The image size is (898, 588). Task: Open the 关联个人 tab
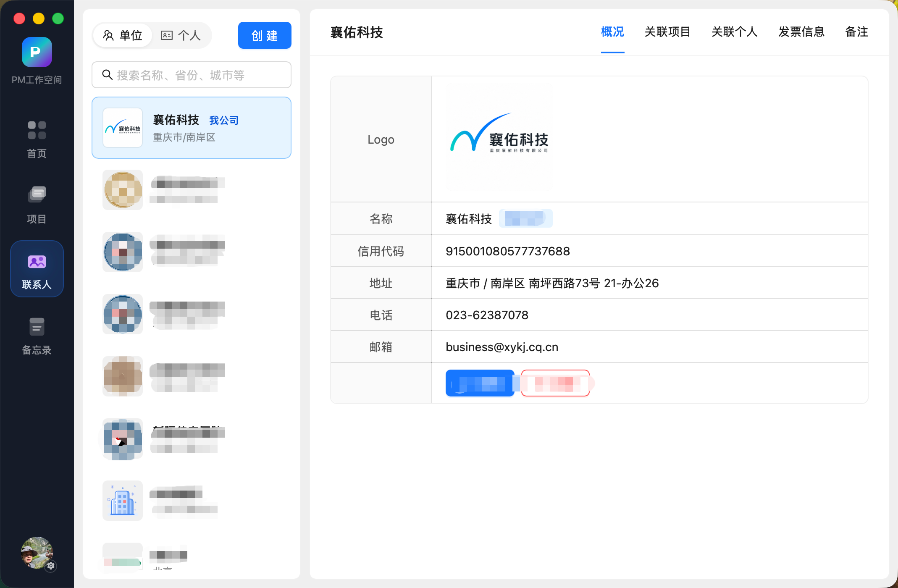pyautogui.click(x=734, y=32)
